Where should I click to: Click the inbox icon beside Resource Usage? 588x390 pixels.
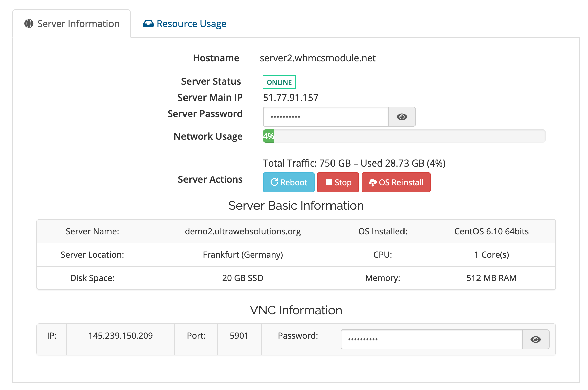coord(148,23)
